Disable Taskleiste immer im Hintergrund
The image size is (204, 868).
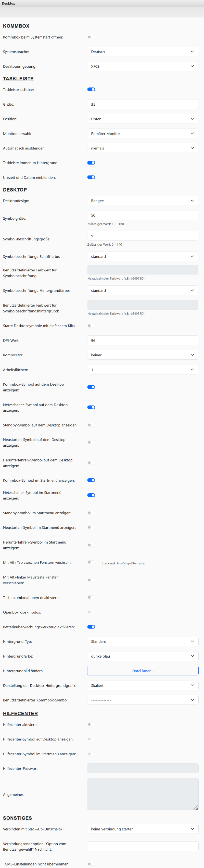tap(91, 163)
